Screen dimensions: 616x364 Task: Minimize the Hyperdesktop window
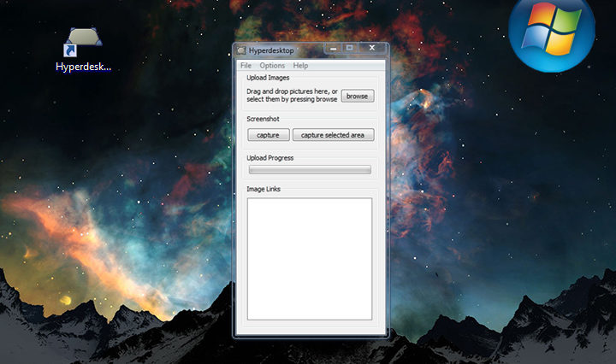point(333,48)
